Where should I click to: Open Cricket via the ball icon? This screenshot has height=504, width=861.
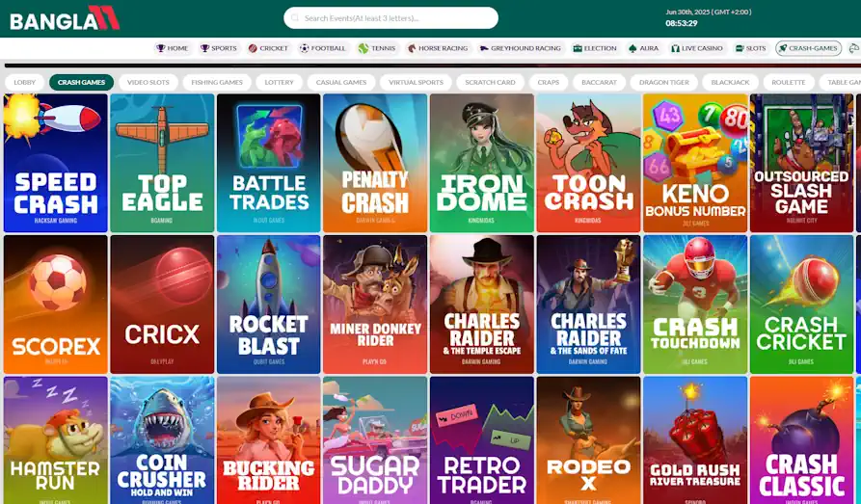click(253, 48)
